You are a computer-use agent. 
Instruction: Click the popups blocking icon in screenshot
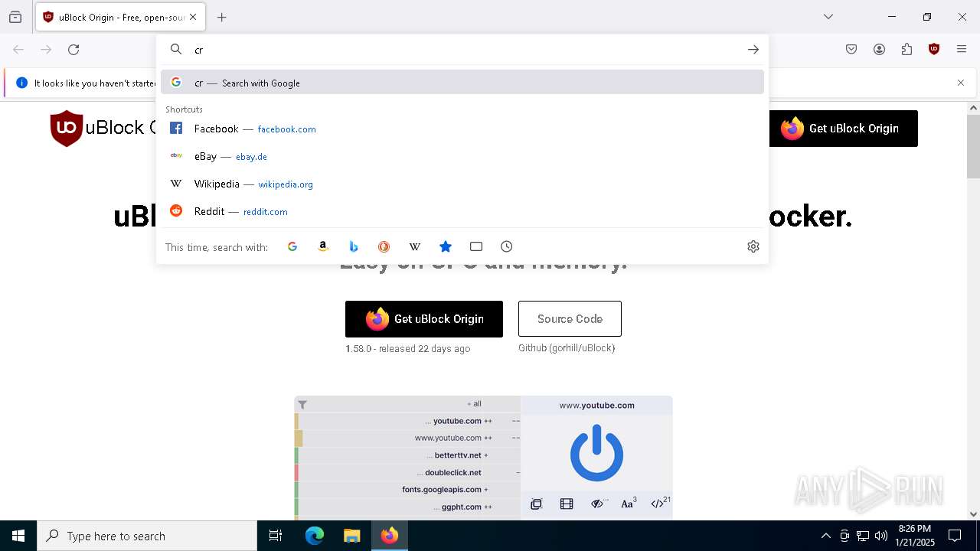coord(536,504)
